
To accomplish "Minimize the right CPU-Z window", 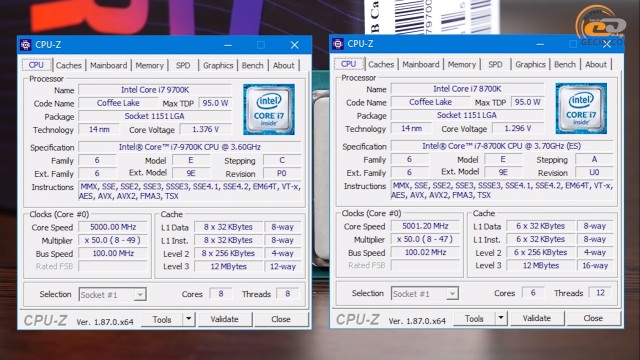I will pos(540,44).
